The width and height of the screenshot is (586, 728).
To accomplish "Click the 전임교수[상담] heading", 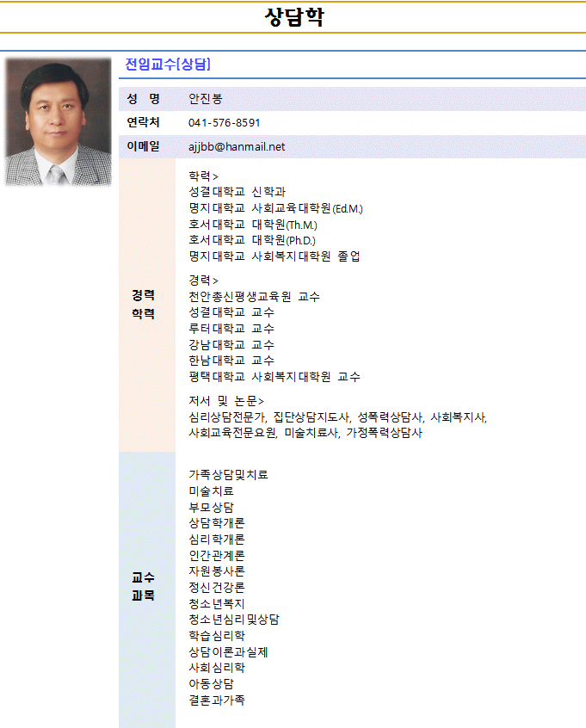I will [168, 64].
